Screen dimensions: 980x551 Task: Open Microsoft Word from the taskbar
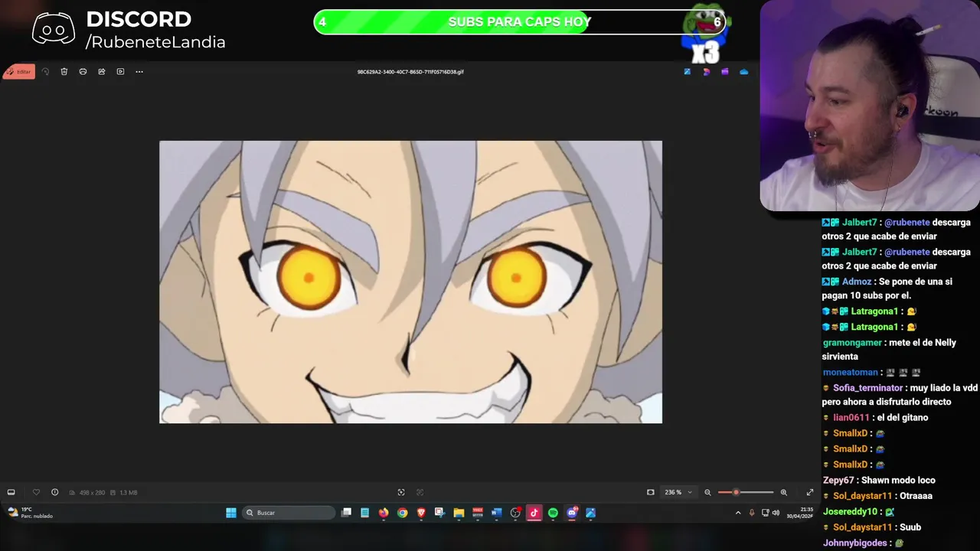pos(496,513)
